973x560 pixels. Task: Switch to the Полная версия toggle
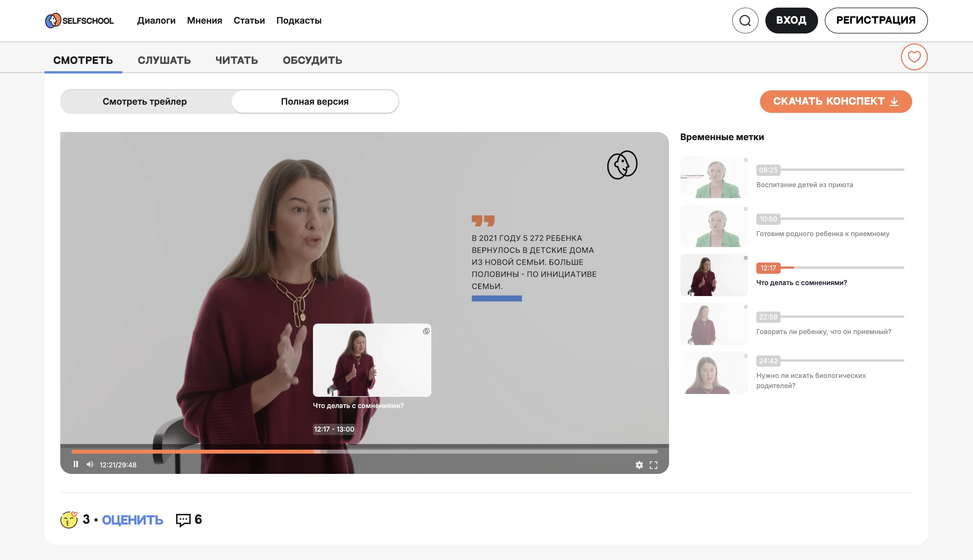(x=314, y=101)
